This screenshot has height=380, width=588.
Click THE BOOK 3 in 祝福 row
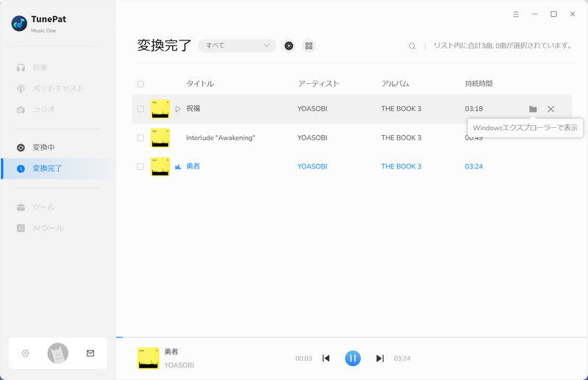coord(401,109)
